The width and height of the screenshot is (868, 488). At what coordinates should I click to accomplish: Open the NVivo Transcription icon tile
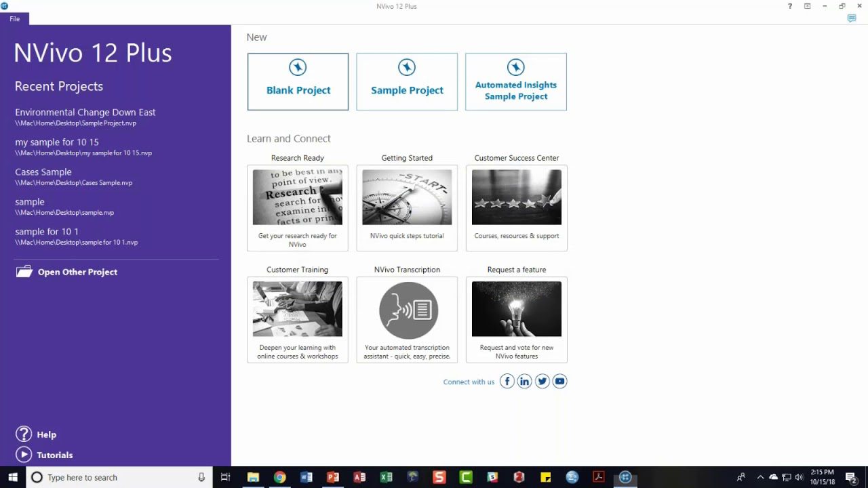[x=408, y=310]
